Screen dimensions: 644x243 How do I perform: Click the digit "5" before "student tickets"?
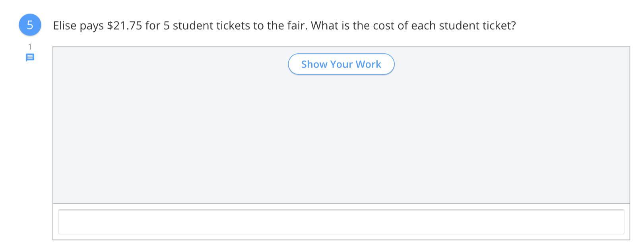[x=167, y=26]
